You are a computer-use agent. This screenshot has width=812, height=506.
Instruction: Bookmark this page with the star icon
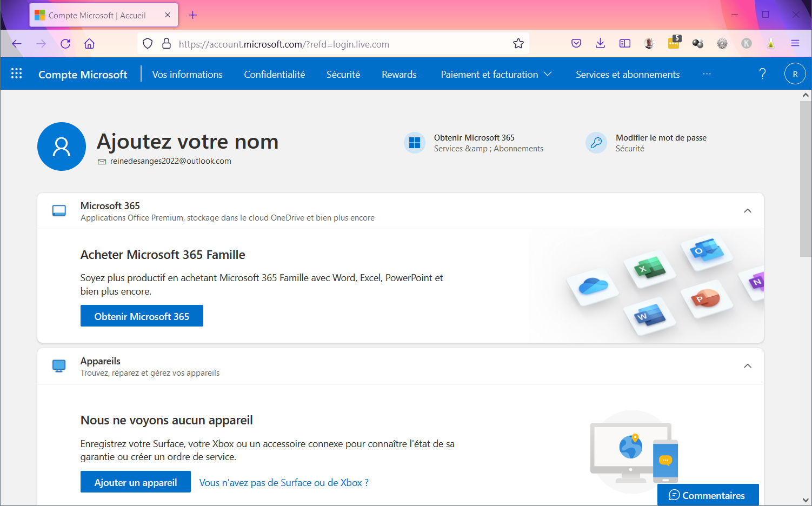[518, 44]
